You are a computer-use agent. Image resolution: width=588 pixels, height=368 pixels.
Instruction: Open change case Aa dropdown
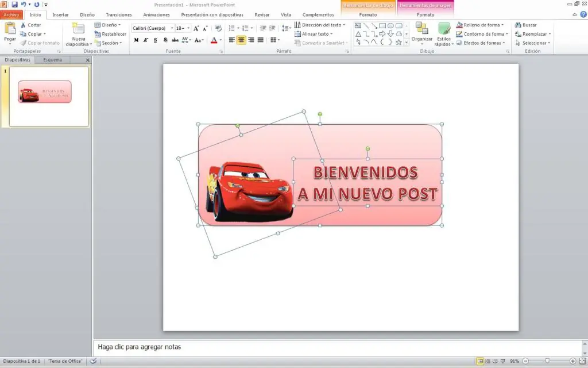199,40
